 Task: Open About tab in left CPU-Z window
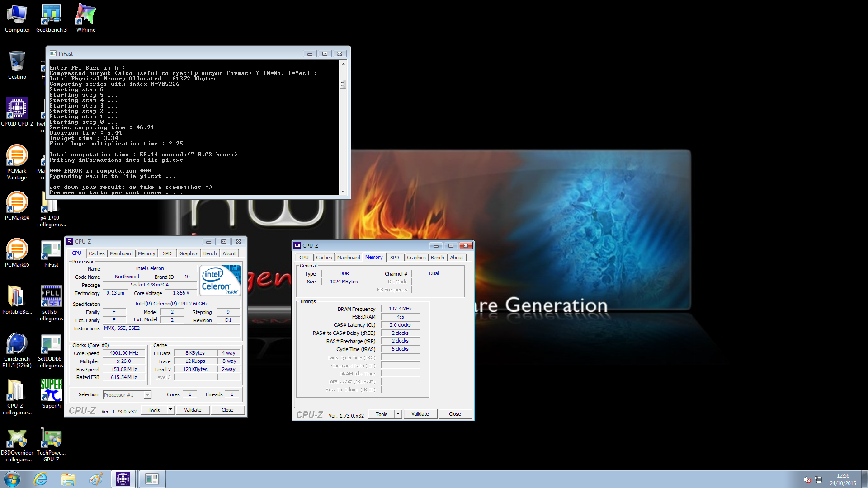(x=229, y=253)
